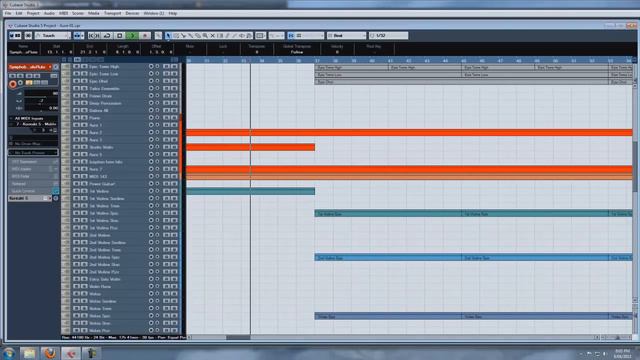This screenshot has width=640, height=360.
Task: Mute the Epic Toms High track
Action: pos(76,67)
